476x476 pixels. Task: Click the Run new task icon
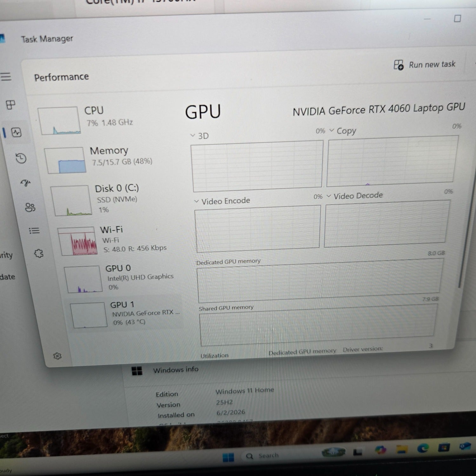coord(399,65)
